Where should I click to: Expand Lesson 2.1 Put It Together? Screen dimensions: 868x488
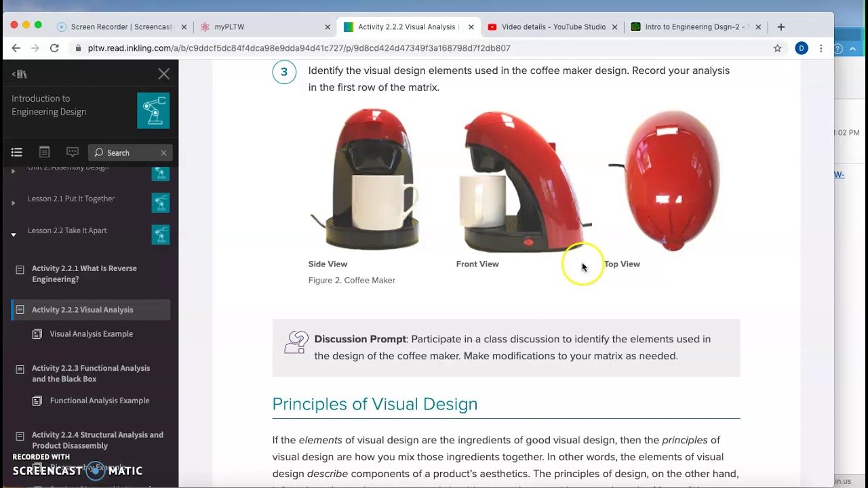13,203
